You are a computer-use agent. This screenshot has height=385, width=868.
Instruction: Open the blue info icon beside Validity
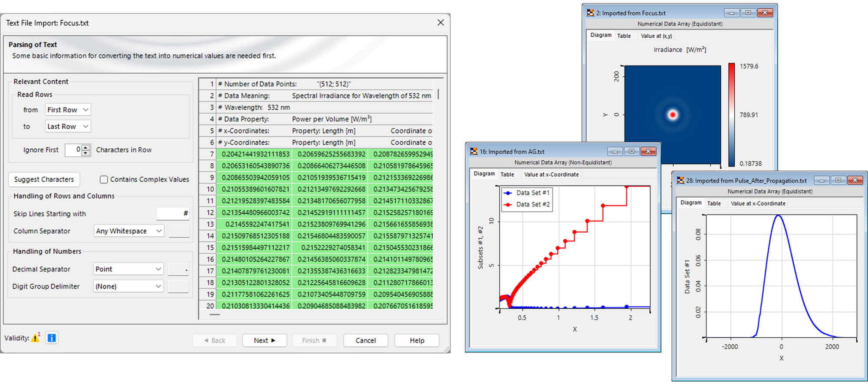[x=52, y=338]
